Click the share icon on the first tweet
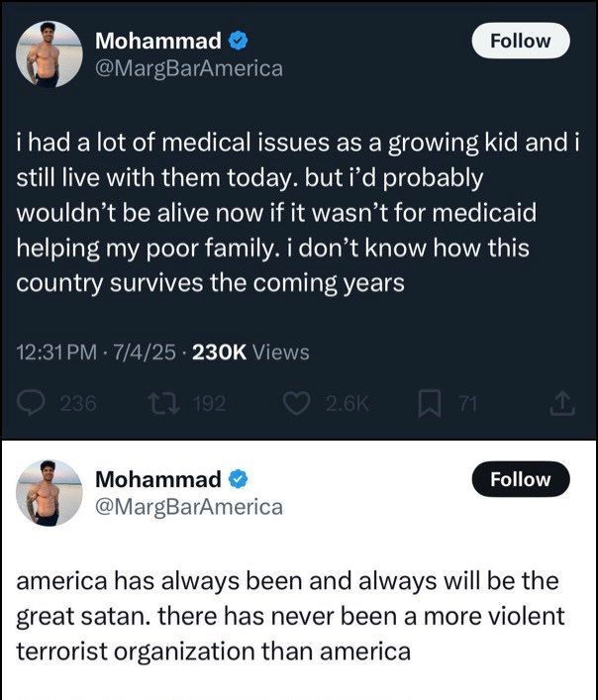Image resolution: width=598 pixels, height=700 pixels. [x=560, y=403]
